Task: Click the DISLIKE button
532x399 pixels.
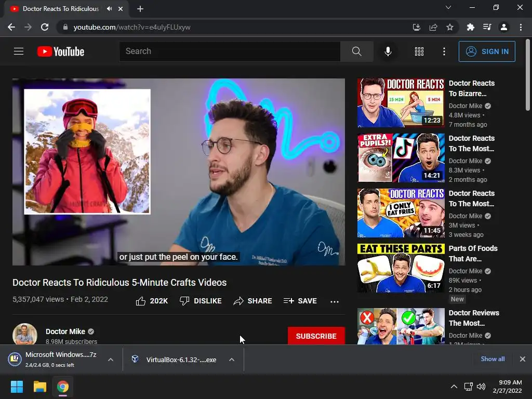Action: tap(201, 301)
